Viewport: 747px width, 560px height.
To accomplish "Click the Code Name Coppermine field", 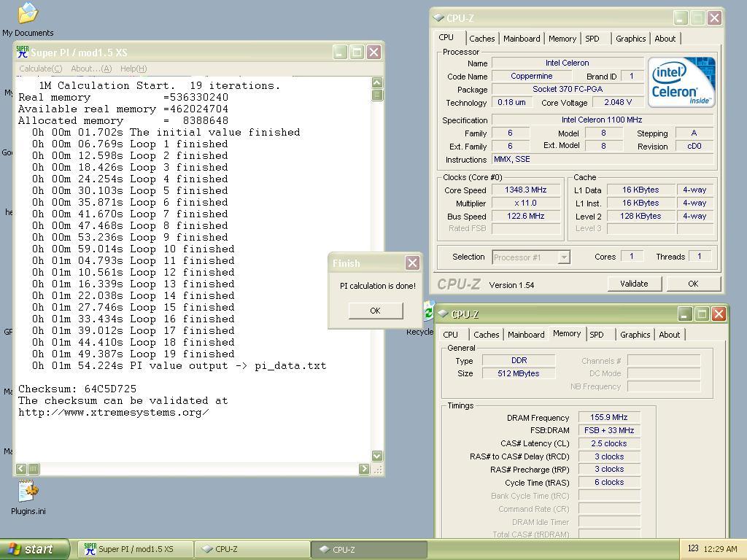I will [531, 76].
